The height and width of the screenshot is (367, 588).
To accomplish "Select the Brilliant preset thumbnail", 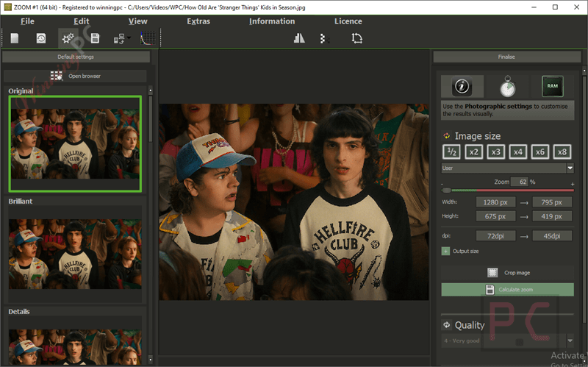I will click(75, 254).
